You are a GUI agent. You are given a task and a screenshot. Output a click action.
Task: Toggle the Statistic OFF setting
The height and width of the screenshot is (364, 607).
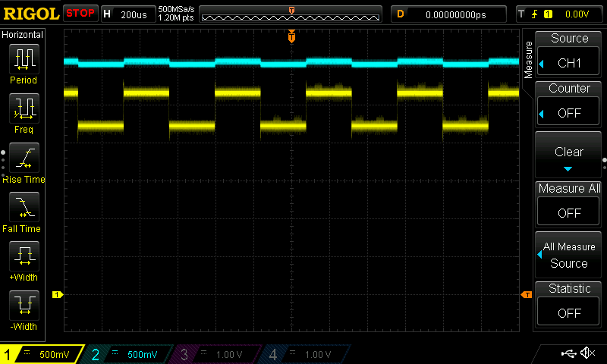pos(569,305)
